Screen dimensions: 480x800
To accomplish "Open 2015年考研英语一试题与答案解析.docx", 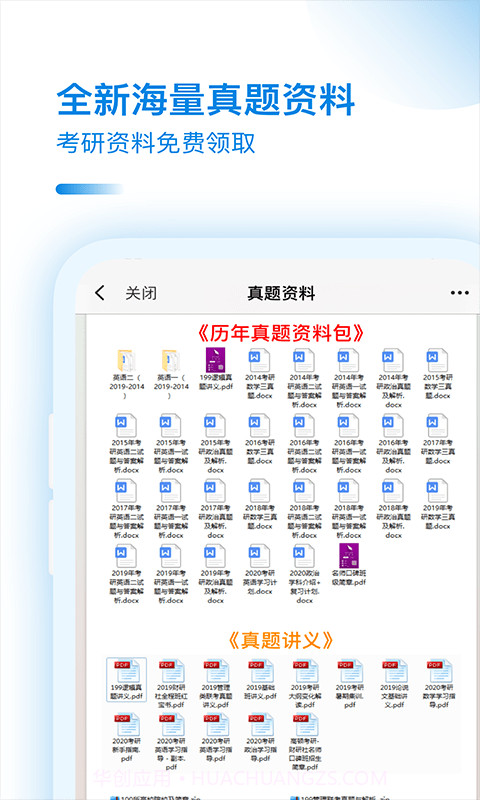I will (171, 443).
